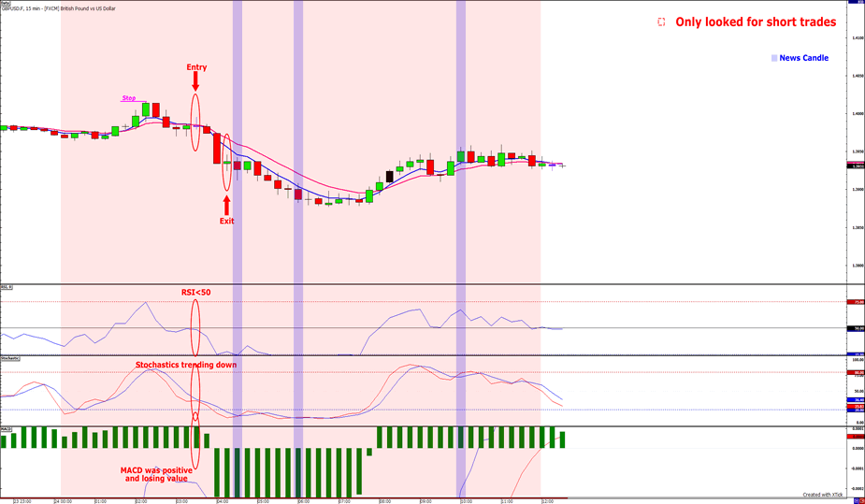
Task: Click the Stochastic pane label
Action: point(10,358)
